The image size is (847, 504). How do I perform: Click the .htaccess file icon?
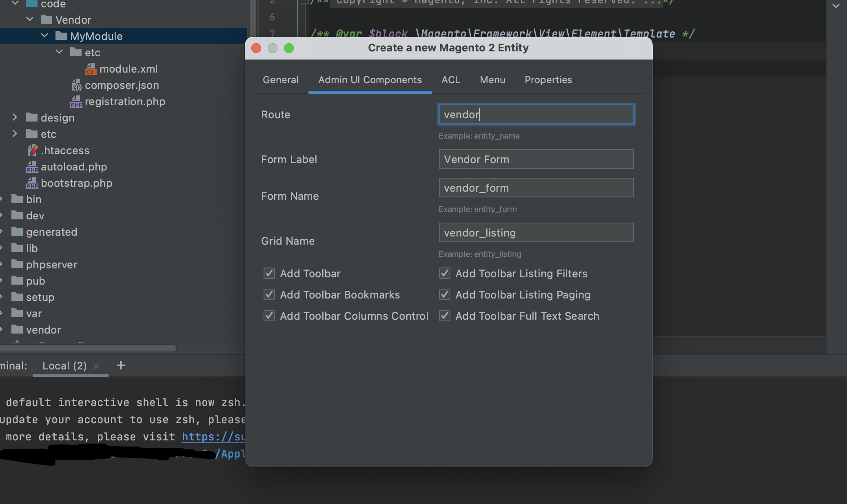32,150
